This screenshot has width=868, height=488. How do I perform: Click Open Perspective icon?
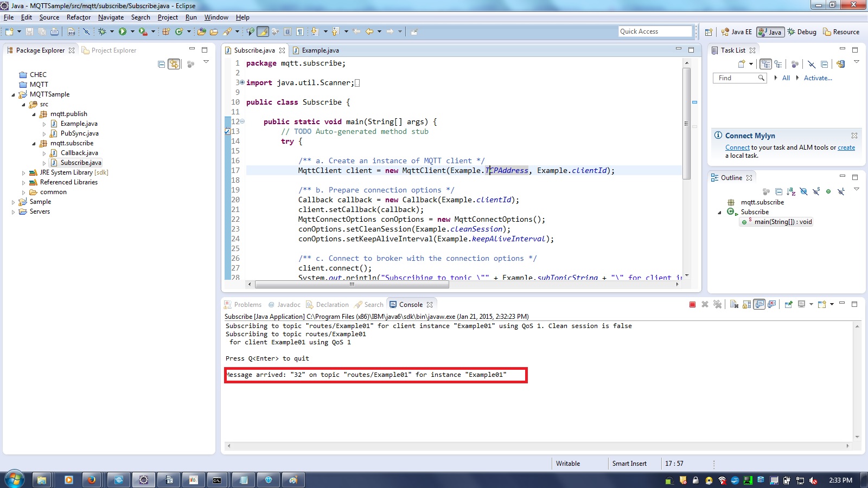pos(709,32)
